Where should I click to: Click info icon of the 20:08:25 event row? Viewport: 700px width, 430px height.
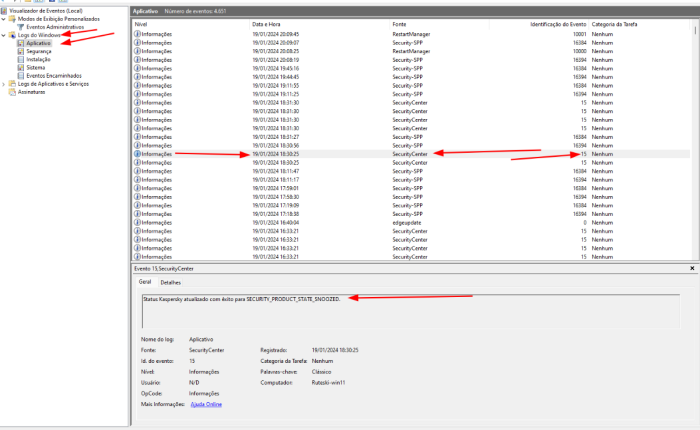click(138, 51)
